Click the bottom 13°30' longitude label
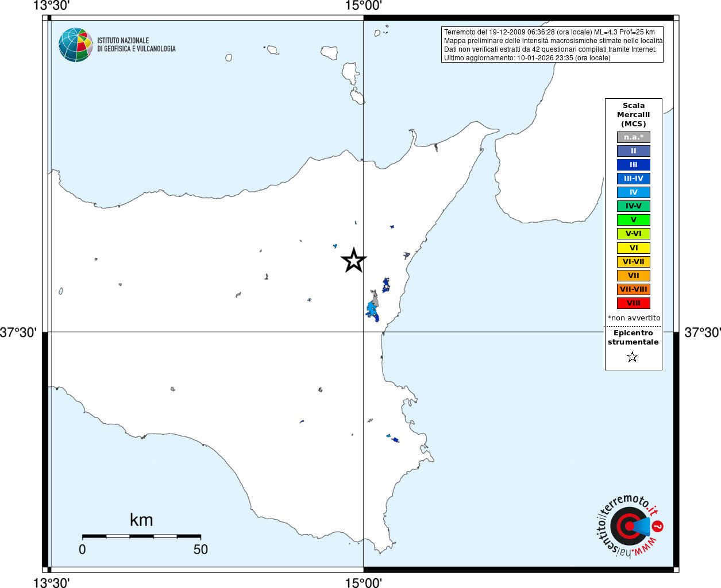The image size is (721, 588). tap(52, 583)
